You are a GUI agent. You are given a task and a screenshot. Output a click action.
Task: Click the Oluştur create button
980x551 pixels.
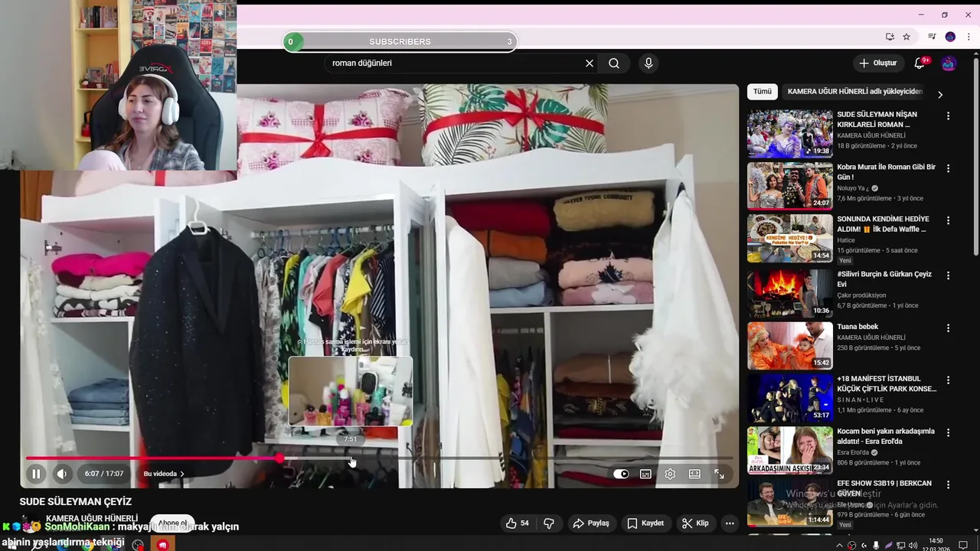[877, 64]
